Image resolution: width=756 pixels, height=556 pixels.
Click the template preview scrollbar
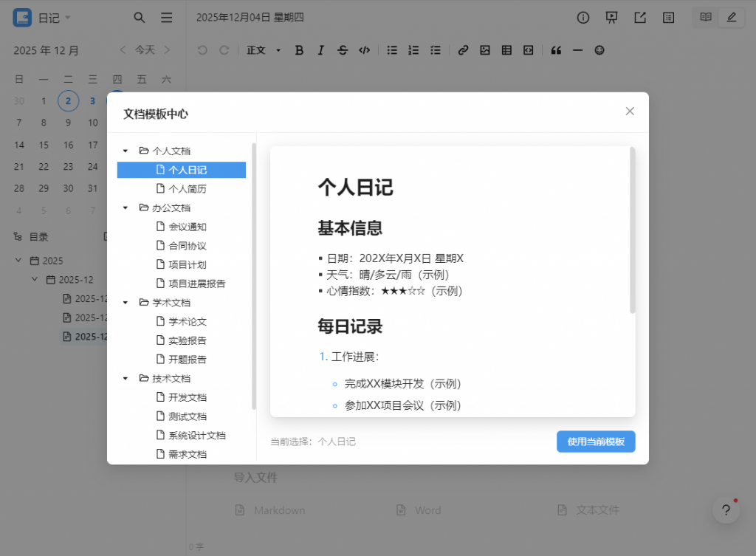(632, 230)
